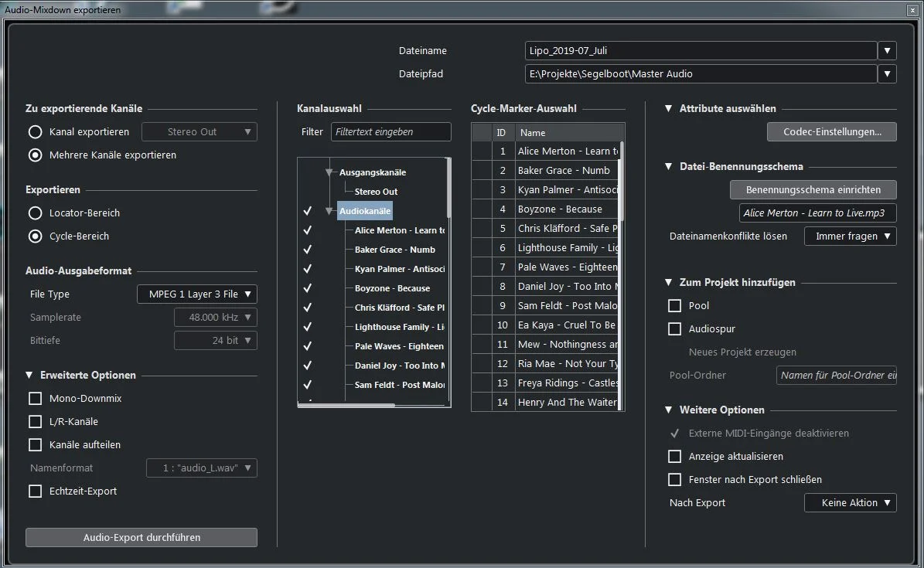Viewport: 924px width, 568px height.
Task: Choose the Cycle-Bereich export option
Action: (x=36, y=236)
